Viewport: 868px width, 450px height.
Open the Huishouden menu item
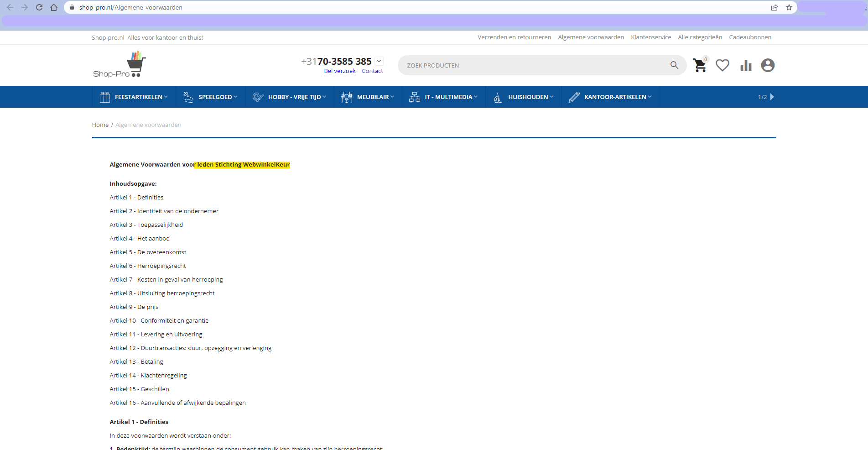pyautogui.click(x=524, y=97)
